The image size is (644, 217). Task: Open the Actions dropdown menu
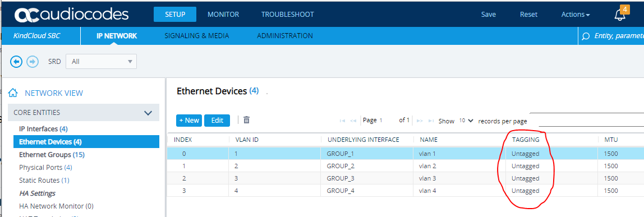click(576, 15)
